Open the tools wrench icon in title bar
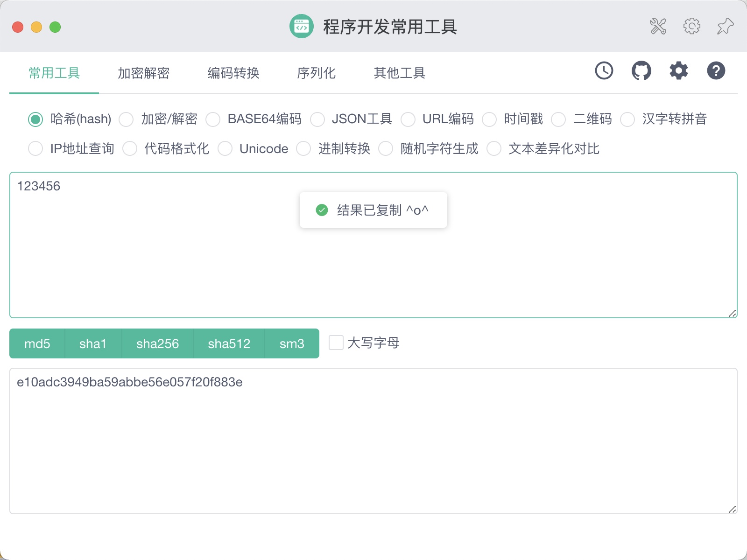 click(659, 27)
